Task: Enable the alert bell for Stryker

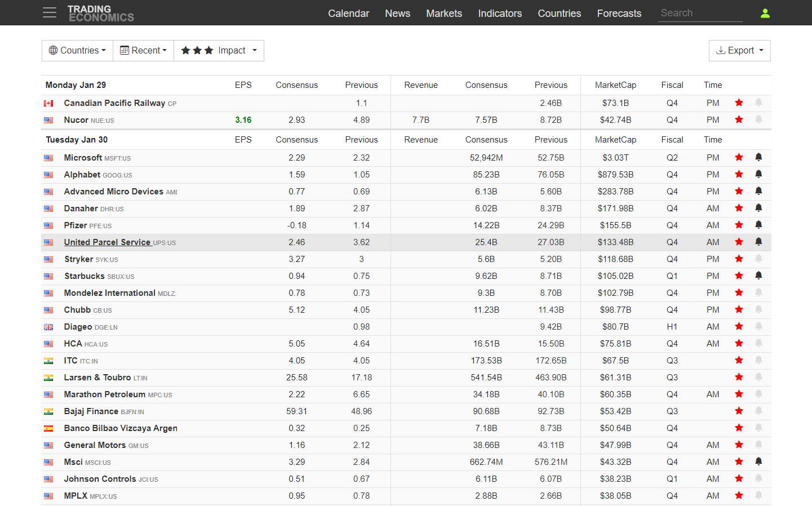Action: tap(758, 259)
